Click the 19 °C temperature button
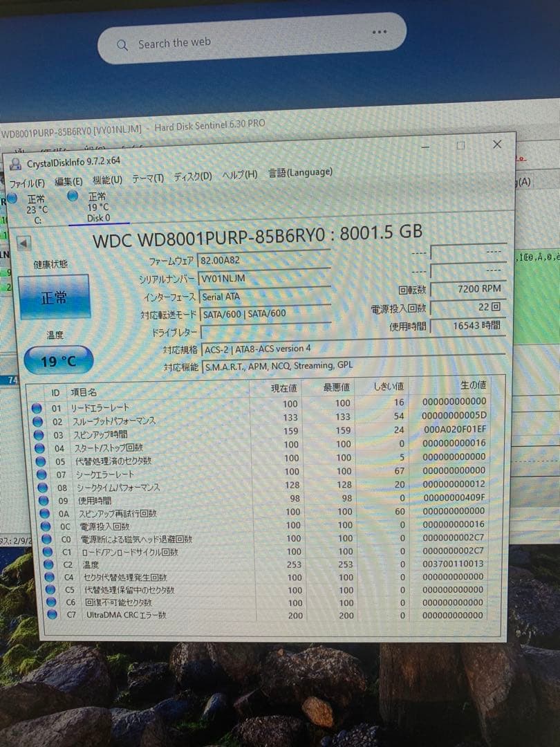Image resolution: width=560 pixels, height=747 pixels. (58, 360)
